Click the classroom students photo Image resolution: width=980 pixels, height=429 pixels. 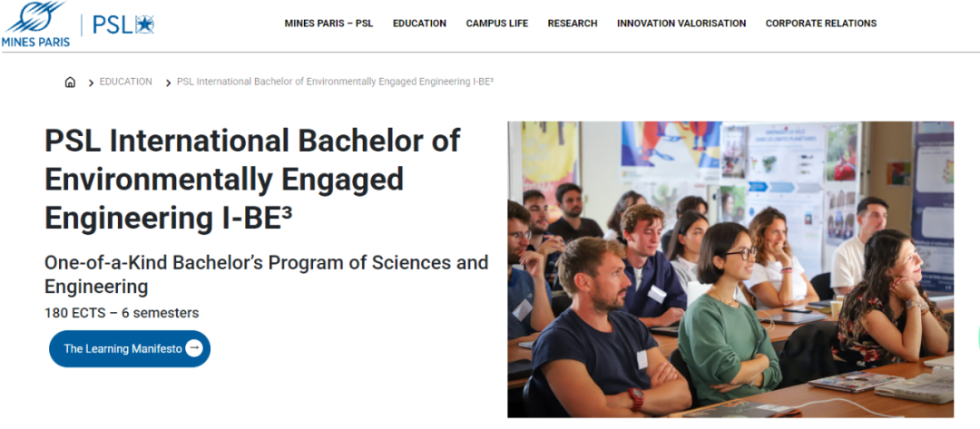(x=730, y=269)
